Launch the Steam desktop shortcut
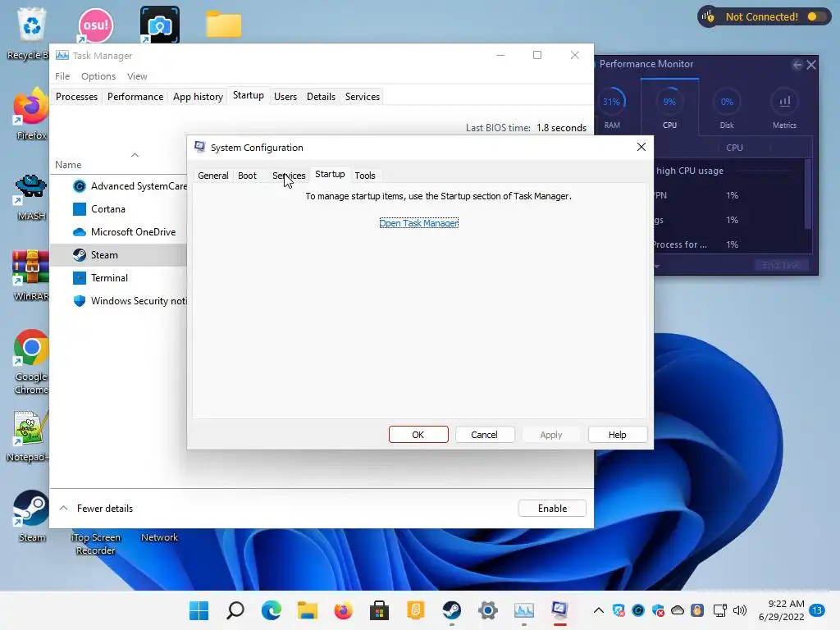Viewport: 840px width, 630px height. [31, 515]
